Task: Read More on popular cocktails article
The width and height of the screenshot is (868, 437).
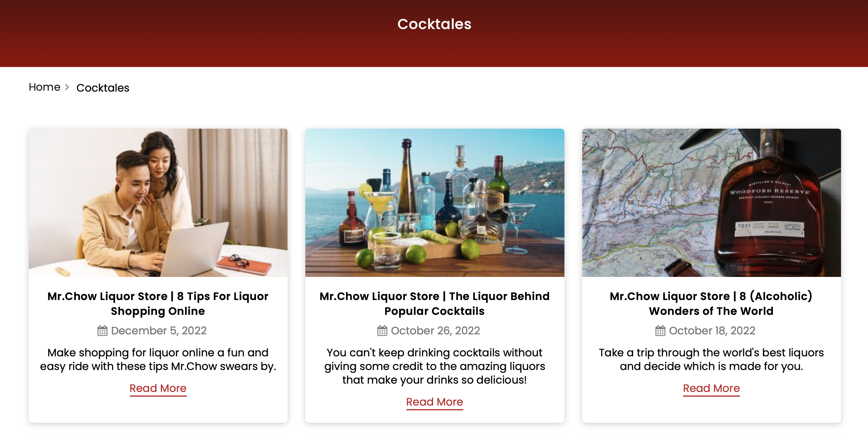Action: (x=435, y=402)
